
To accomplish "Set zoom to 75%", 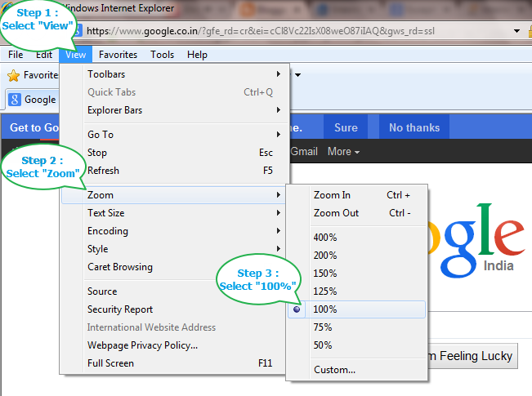I will point(356,327).
